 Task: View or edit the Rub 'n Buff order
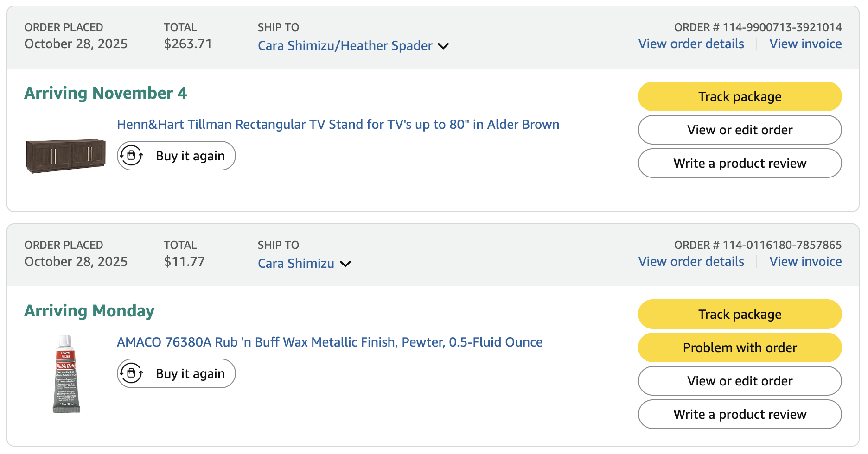[x=740, y=381]
